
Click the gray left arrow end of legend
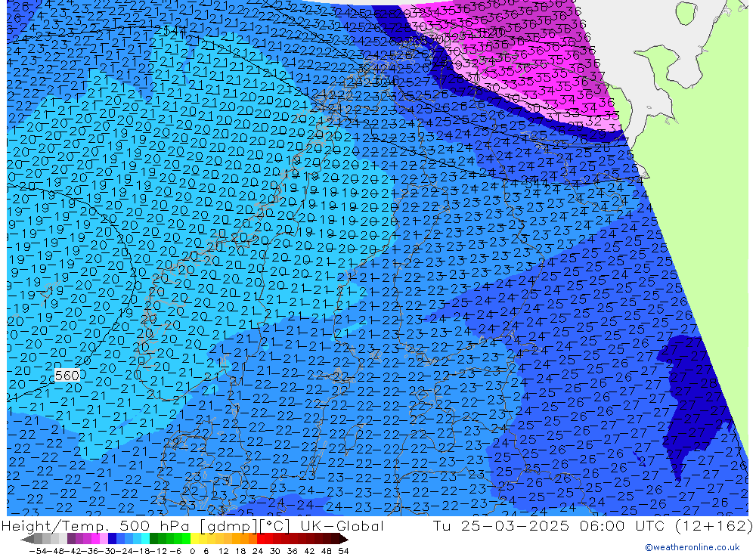click(x=27, y=539)
